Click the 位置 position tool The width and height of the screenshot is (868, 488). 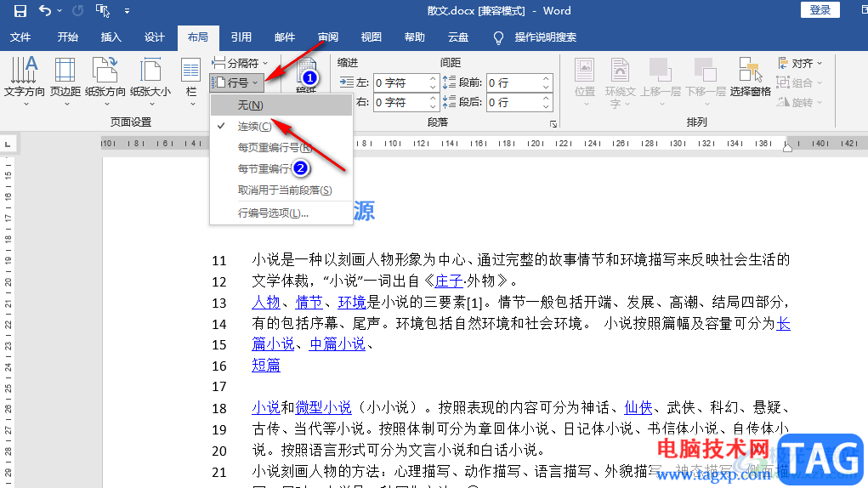585,82
